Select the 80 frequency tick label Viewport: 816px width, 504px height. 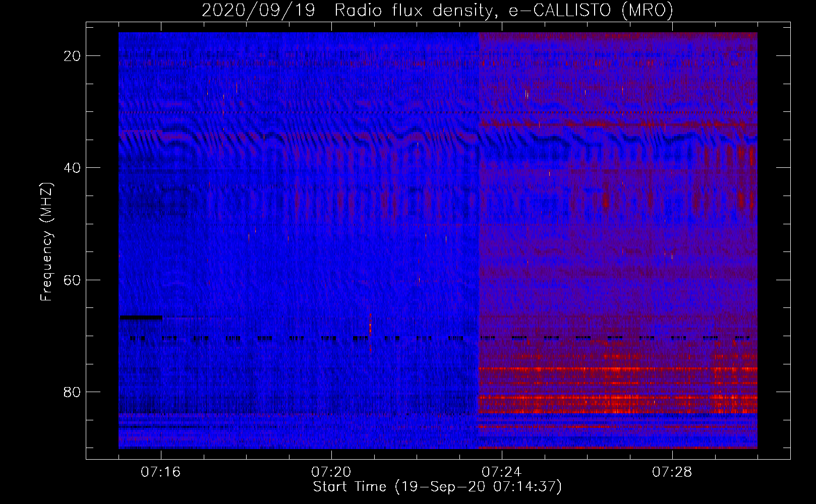72,392
